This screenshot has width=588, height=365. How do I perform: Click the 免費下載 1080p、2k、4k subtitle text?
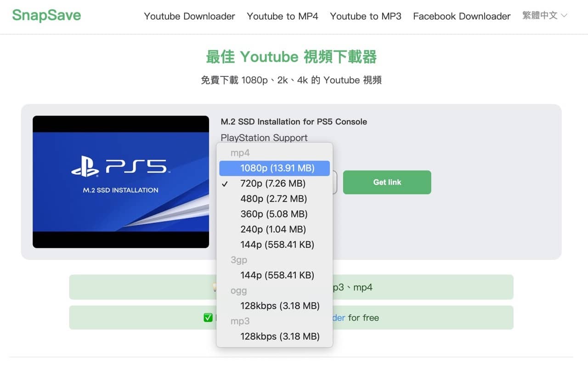291,80
